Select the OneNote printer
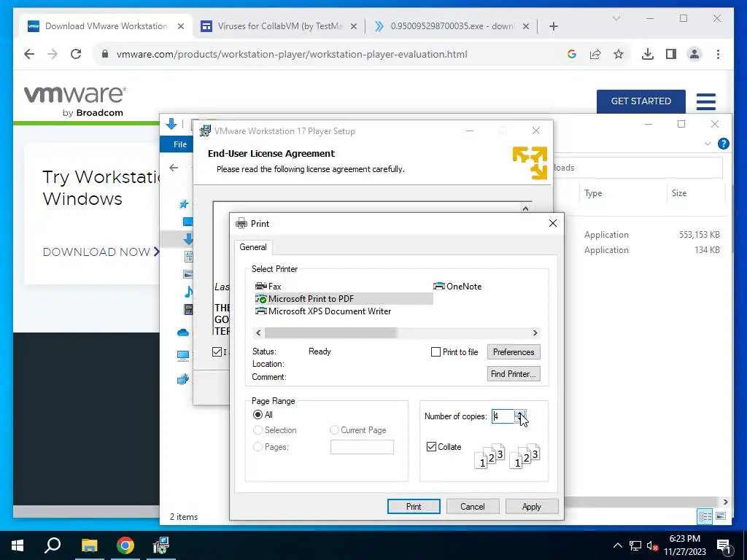This screenshot has width=747, height=560. tap(457, 286)
